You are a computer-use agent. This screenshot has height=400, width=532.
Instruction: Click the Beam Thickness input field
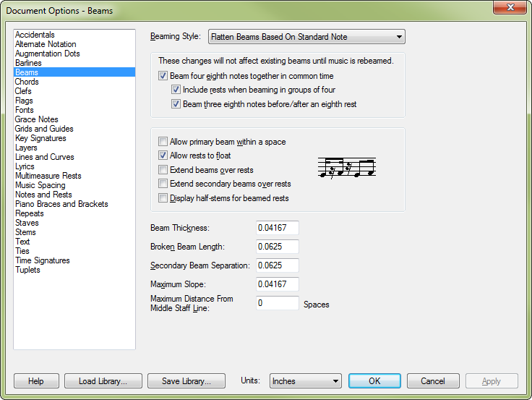(277, 228)
